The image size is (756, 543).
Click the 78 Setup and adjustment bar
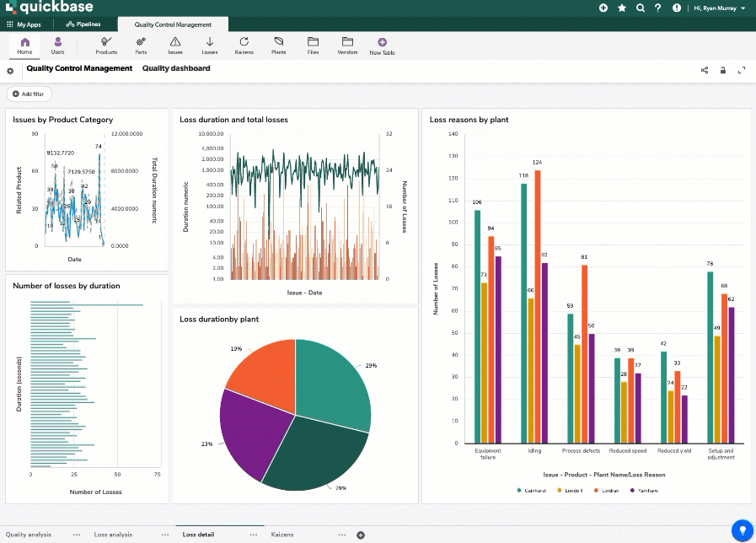click(x=710, y=358)
